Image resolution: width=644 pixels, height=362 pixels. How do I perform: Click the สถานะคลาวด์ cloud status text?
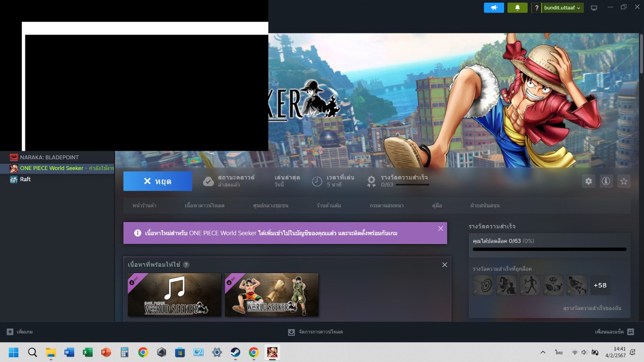236,181
